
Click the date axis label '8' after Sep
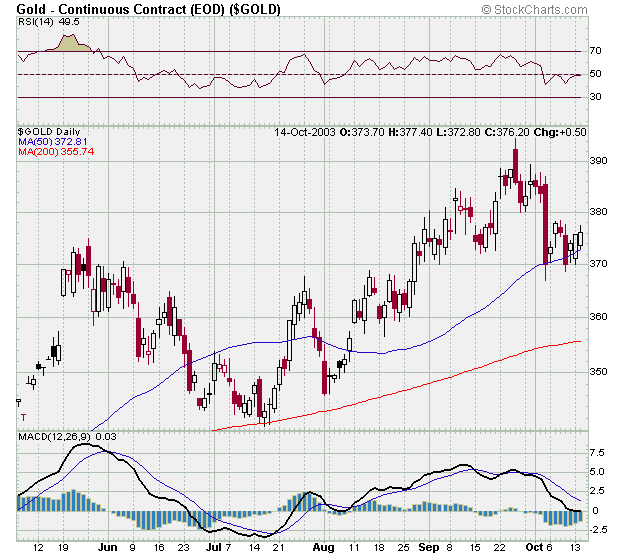(449, 547)
